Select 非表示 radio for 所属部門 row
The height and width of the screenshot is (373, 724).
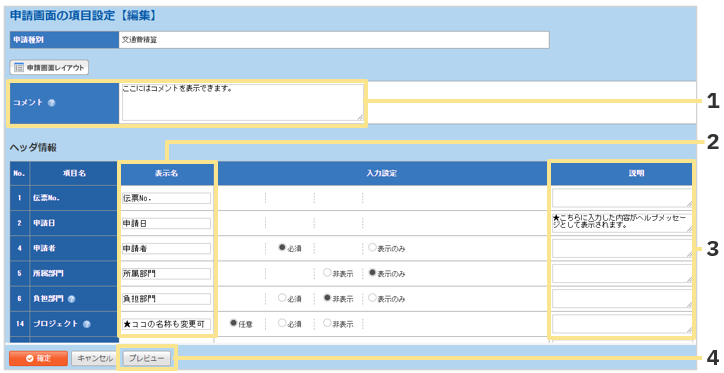pos(327,273)
